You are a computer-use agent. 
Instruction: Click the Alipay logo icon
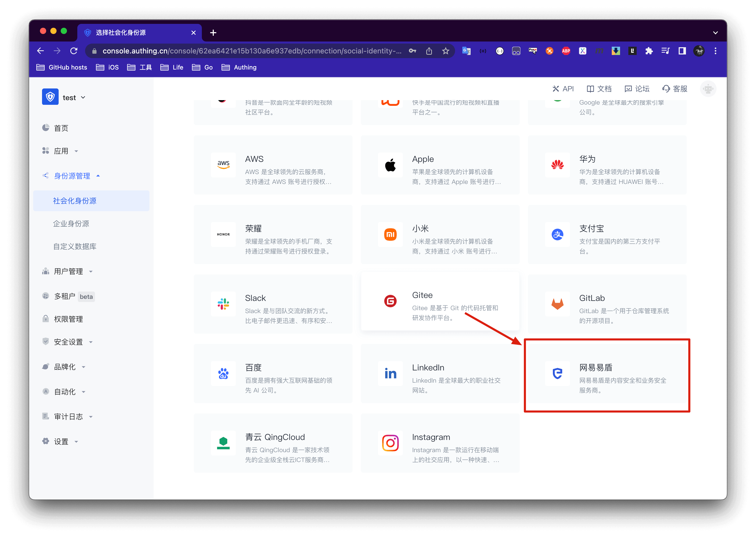[557, 234]
